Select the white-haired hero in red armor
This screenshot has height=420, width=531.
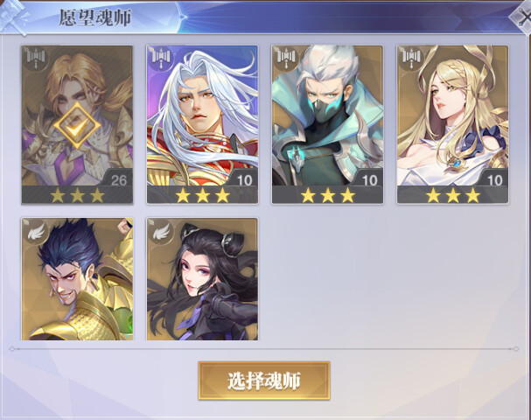(202, 124)
